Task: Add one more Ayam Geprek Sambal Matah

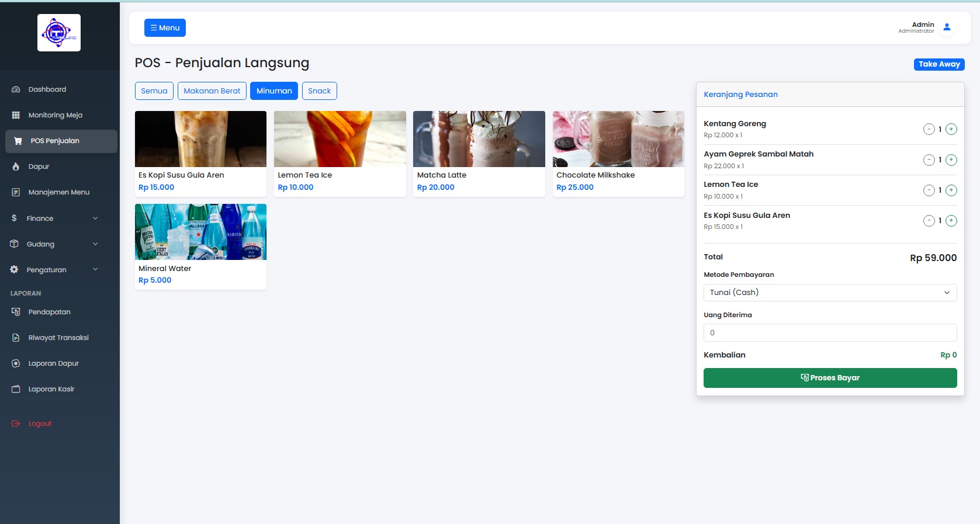Action: (x=951, y=159)
